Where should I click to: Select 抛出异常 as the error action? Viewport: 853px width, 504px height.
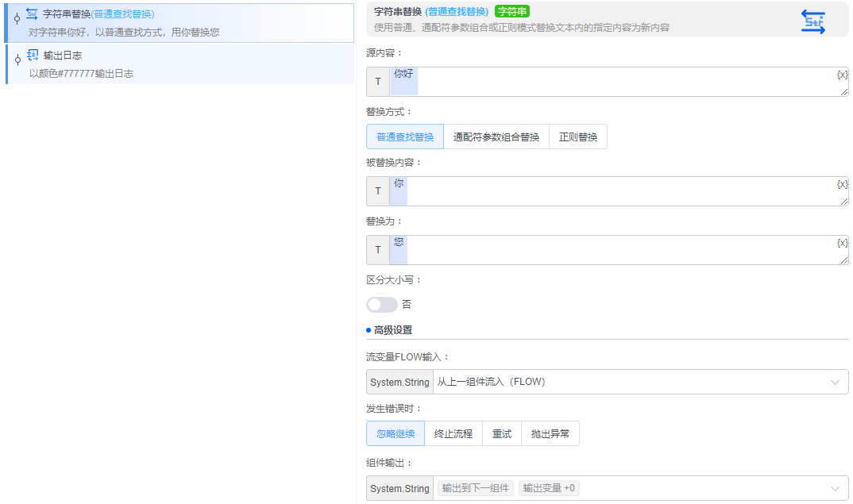[550, 433]
